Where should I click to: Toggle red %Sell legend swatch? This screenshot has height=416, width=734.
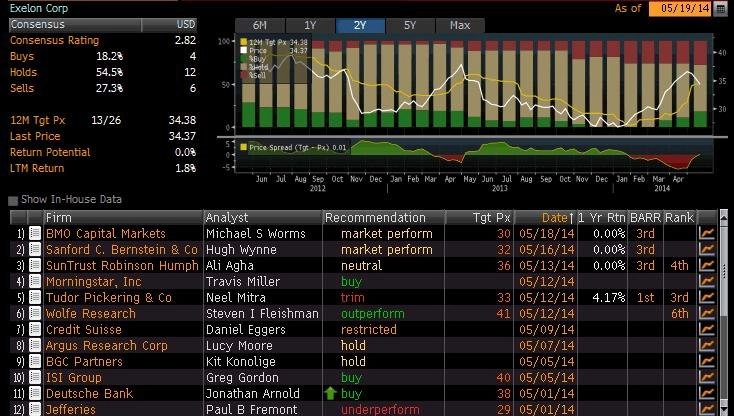[x=243, y=75]
